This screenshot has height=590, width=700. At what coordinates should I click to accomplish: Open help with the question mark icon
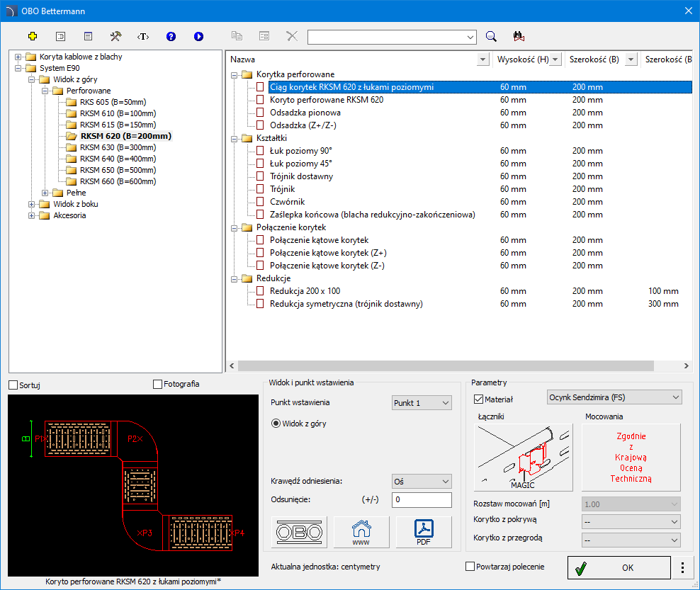(171, 36)
